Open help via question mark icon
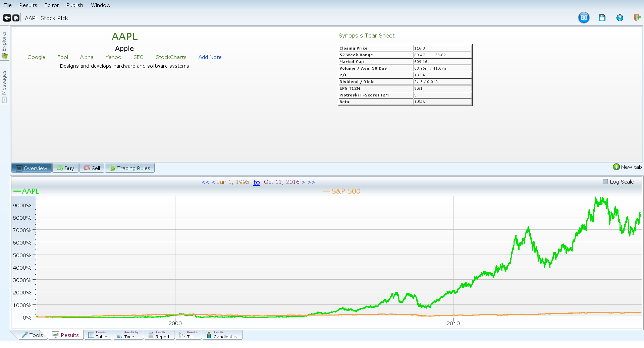Viewport: 644px width, 348px height. tap(620, 18)
